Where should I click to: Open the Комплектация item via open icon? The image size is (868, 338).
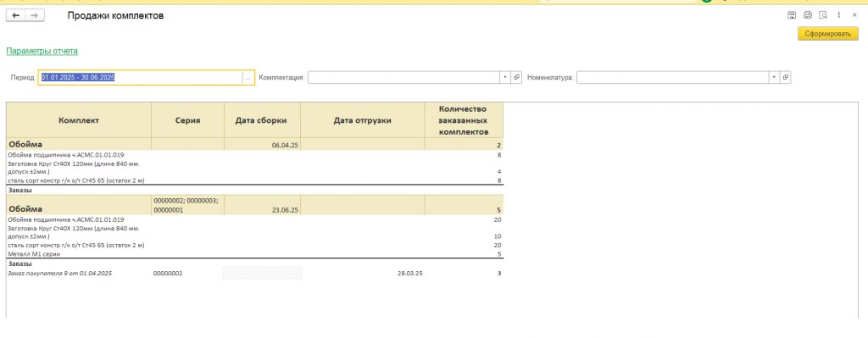point(516,77)
